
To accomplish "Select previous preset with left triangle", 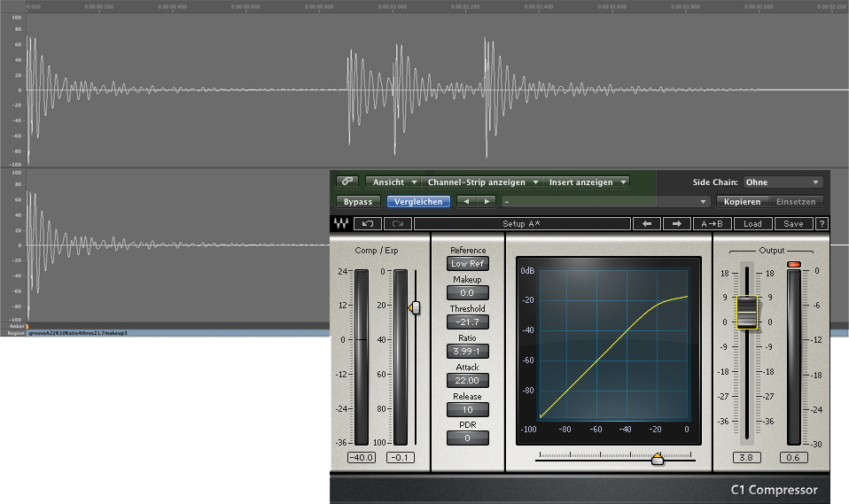I will pyautogui.click(x=466, y=202).
